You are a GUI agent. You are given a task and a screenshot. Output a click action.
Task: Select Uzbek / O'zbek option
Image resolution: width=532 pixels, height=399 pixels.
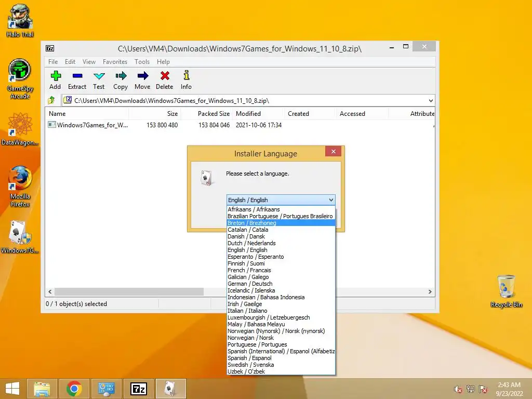pos(281,371)
